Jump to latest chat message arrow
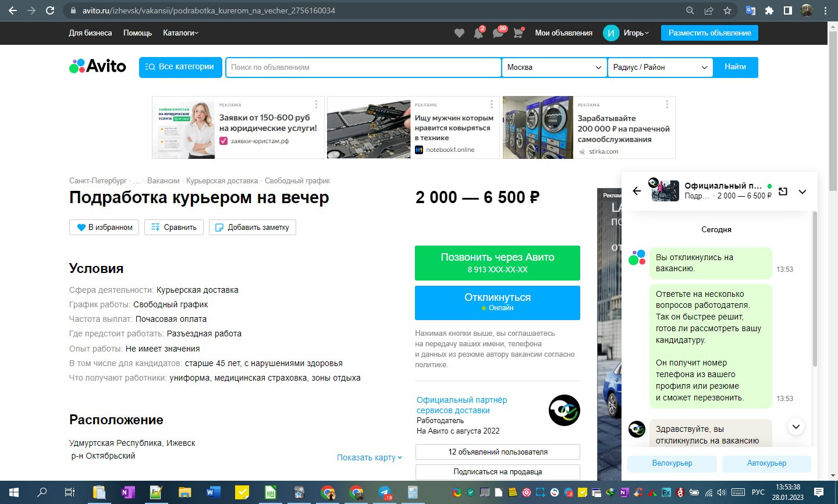 [796, 427]
